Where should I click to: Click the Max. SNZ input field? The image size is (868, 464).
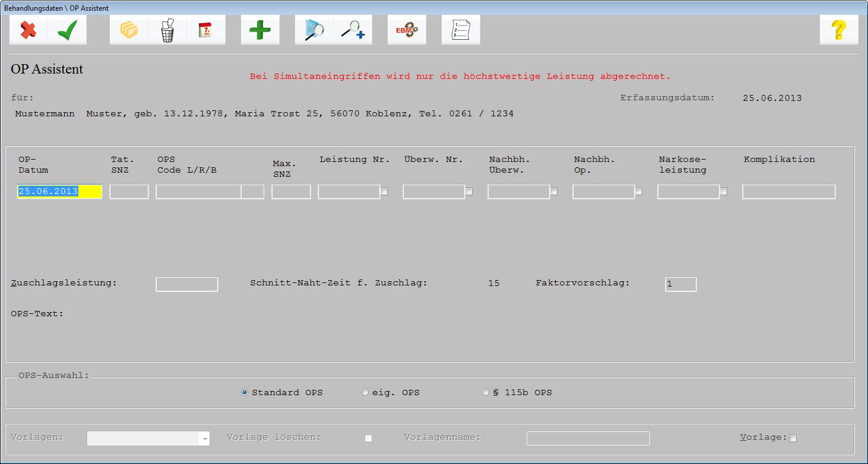291,192
